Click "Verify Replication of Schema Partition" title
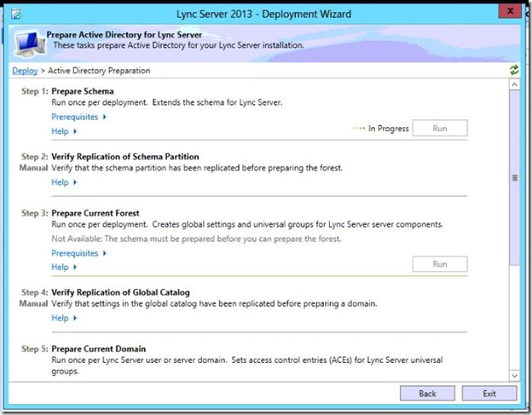Screen dimensions: 532x415 (x=125, y=157)
